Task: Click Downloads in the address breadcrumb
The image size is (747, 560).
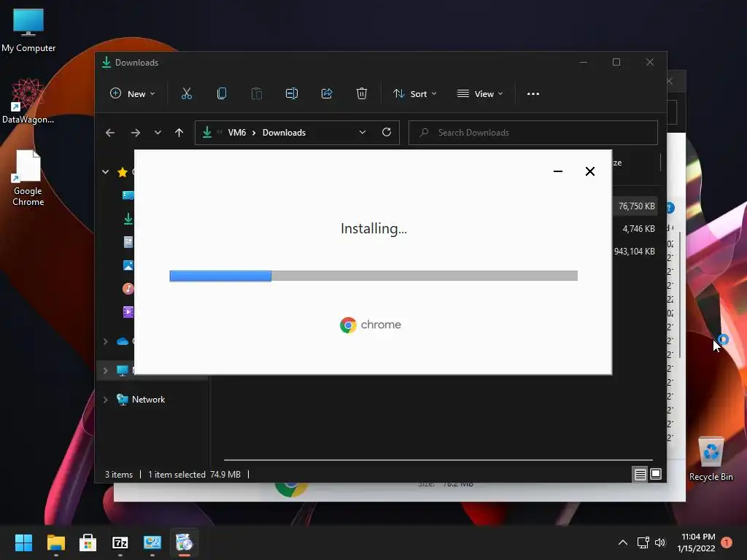Action: tap(284, 133)
